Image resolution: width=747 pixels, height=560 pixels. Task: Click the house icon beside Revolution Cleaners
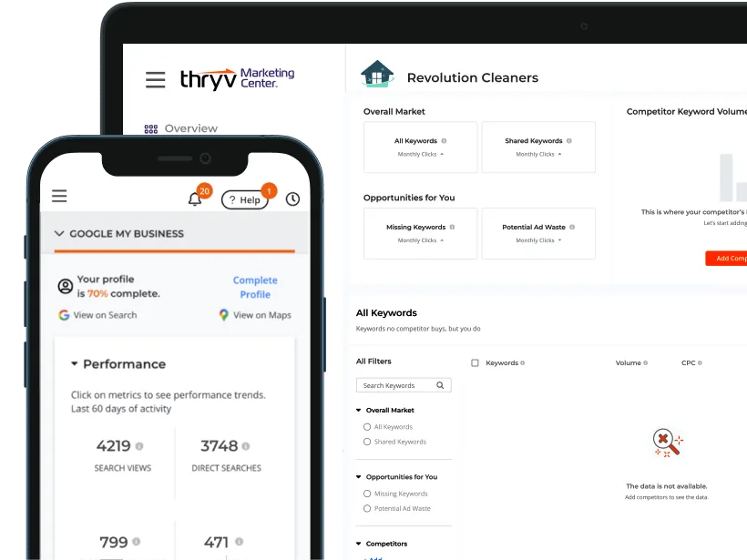click(x=377, y=73)
